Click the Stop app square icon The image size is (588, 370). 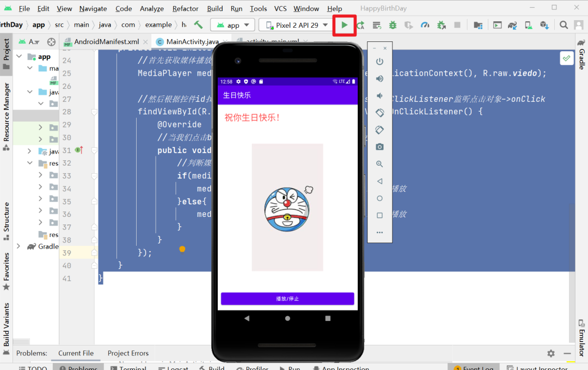[457, 25]
